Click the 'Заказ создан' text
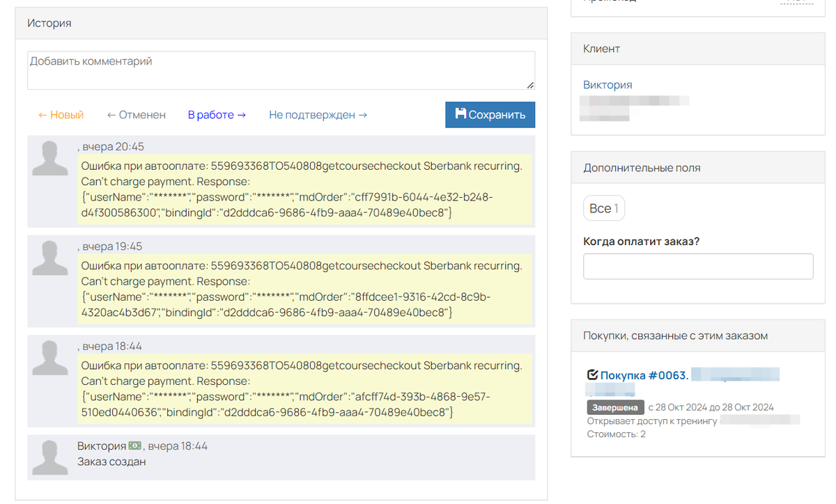The image size is (836, 504). tap(111, 462)
